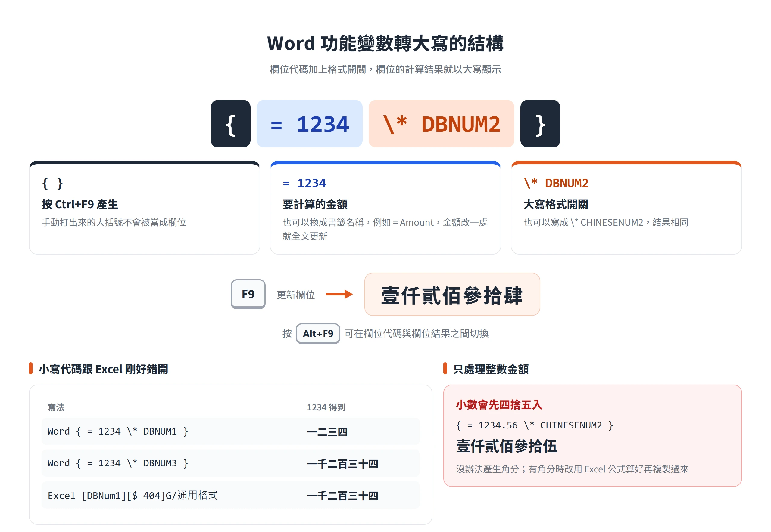Click "一千二百三十四" in the Excel row
This screenshot has width=771, height=532.
342,496
